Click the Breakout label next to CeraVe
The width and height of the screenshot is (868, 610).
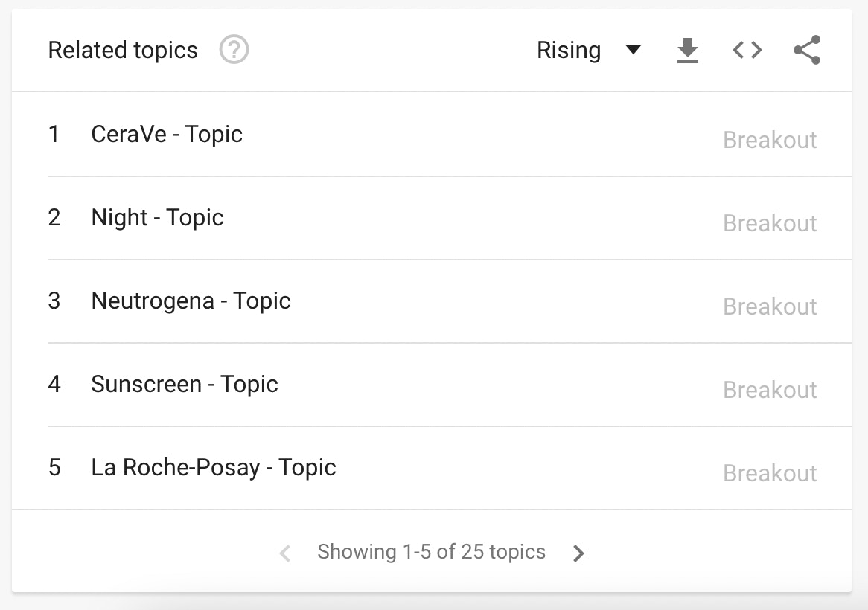click(770, 140)
